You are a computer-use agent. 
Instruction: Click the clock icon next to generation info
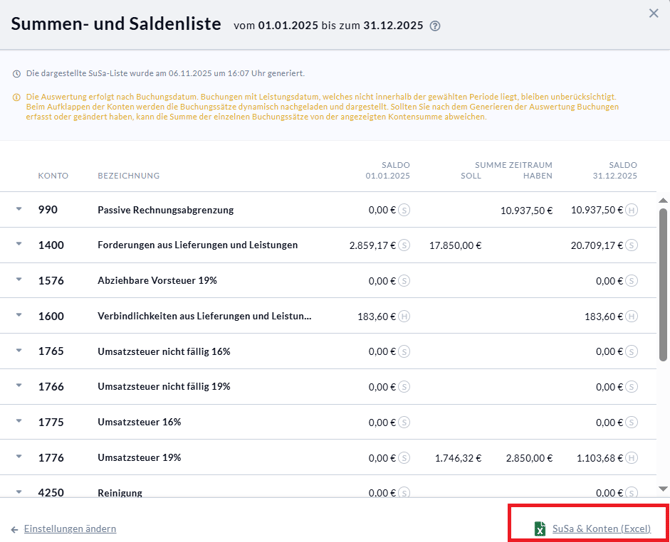coord(16,74)
